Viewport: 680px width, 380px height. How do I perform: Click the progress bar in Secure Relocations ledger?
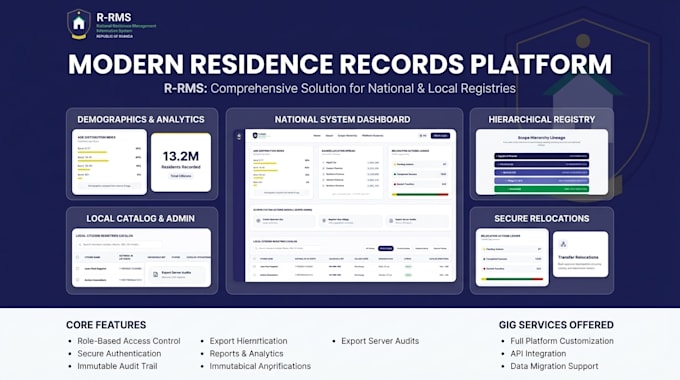(x=512, y=279)
